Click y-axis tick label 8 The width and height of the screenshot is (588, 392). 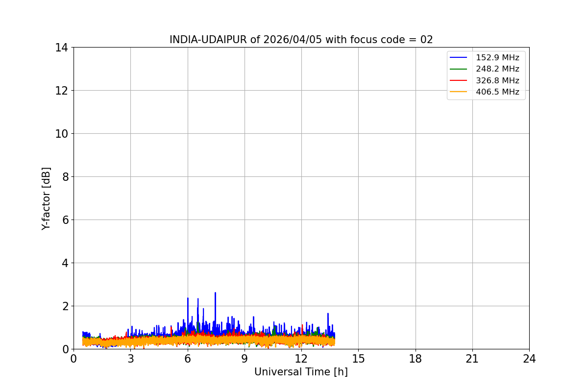[65, 177]
